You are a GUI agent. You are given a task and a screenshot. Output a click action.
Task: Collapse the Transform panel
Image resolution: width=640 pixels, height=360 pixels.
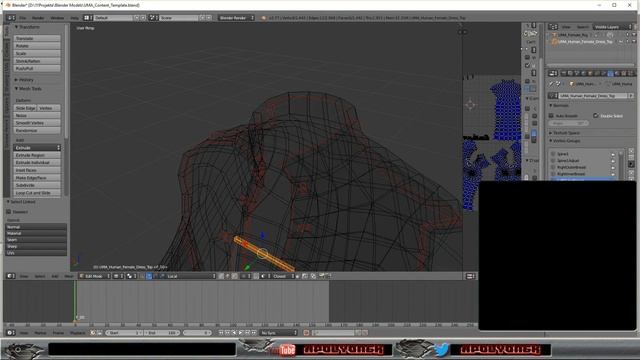(27, 27)
